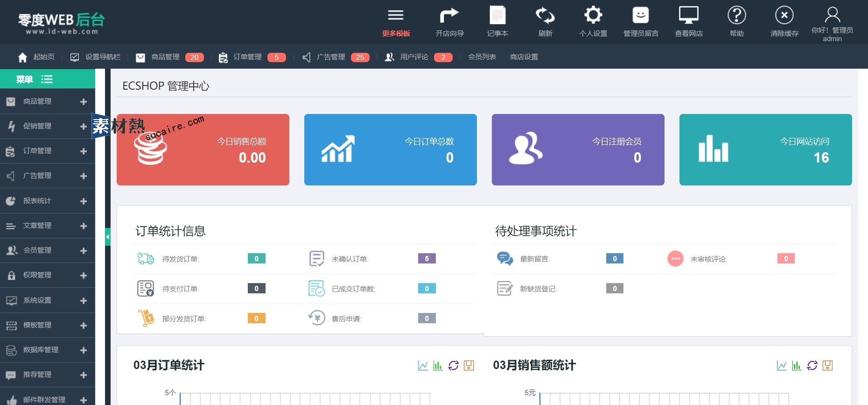The image size is (868, 405).
Task: Expand 文章管理 plus in the sidebar
Action: [84, 226]
